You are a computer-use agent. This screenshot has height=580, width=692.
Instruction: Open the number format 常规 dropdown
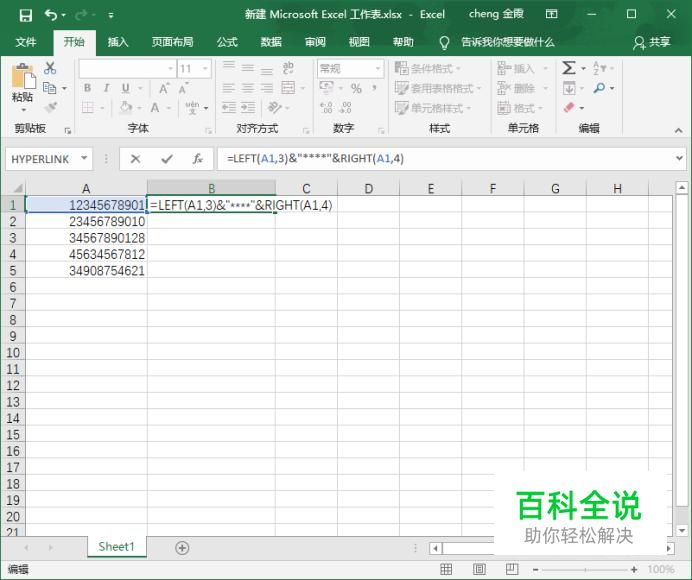[378, 68]
